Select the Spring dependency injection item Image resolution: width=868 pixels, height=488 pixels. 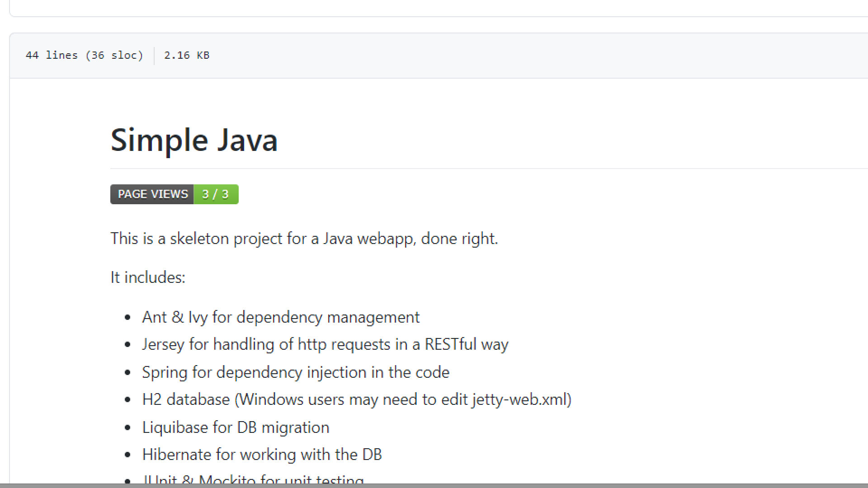pyautogui.click(x=295, y=372)
